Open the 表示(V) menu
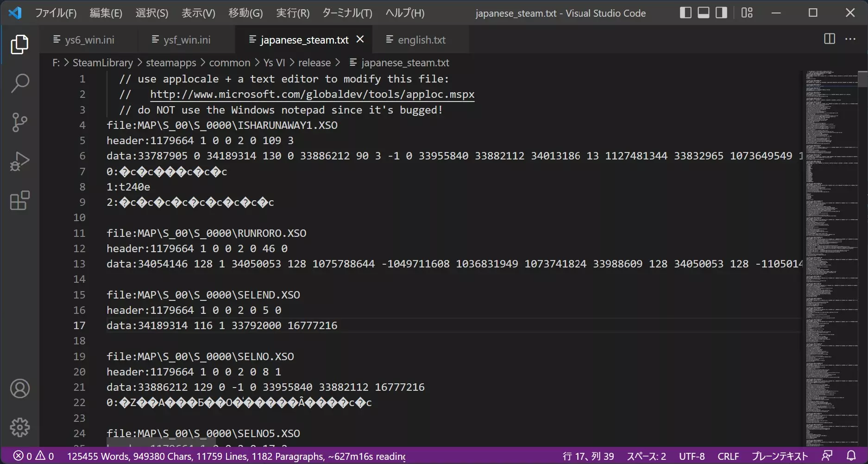Image resolution: width=868 pixels, height=464 pixels. click(198, 13)
